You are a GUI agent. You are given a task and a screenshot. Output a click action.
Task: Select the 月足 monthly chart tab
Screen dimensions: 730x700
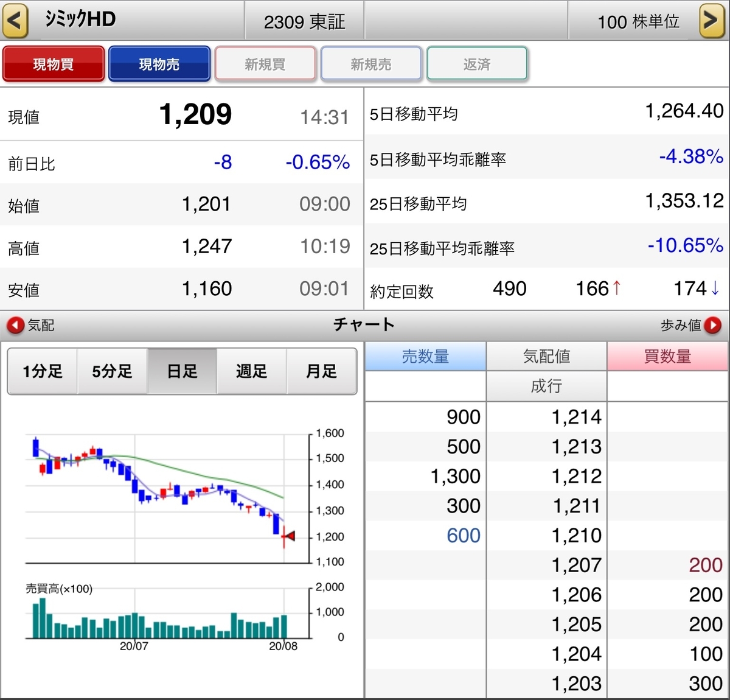click(x=322, y=371)
